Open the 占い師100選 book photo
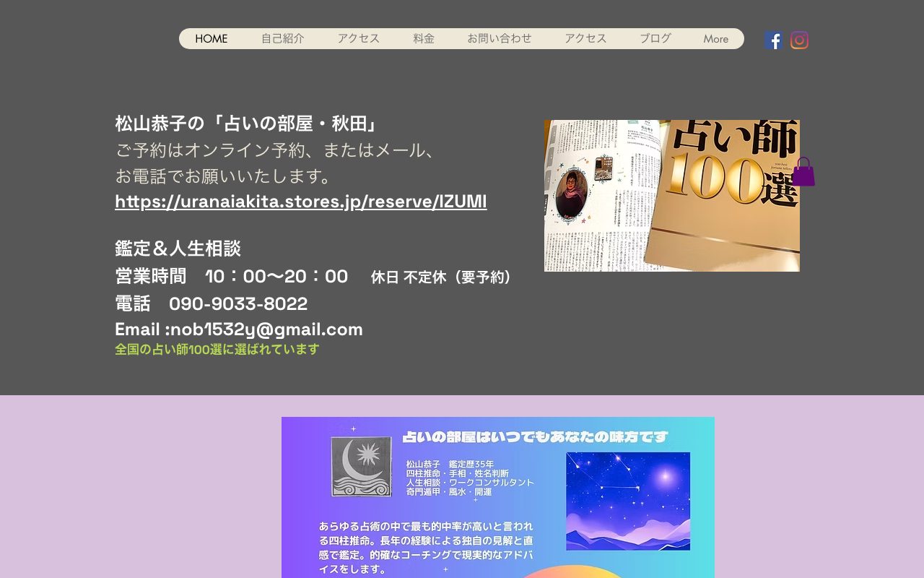 [x=672, y=196]
